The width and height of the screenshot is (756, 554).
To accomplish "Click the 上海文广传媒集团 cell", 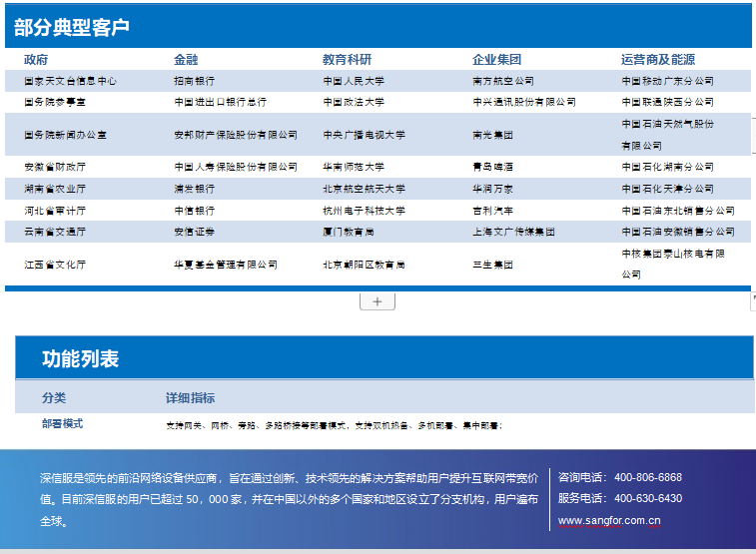I will pyautogui.click(x=513, y=232).
